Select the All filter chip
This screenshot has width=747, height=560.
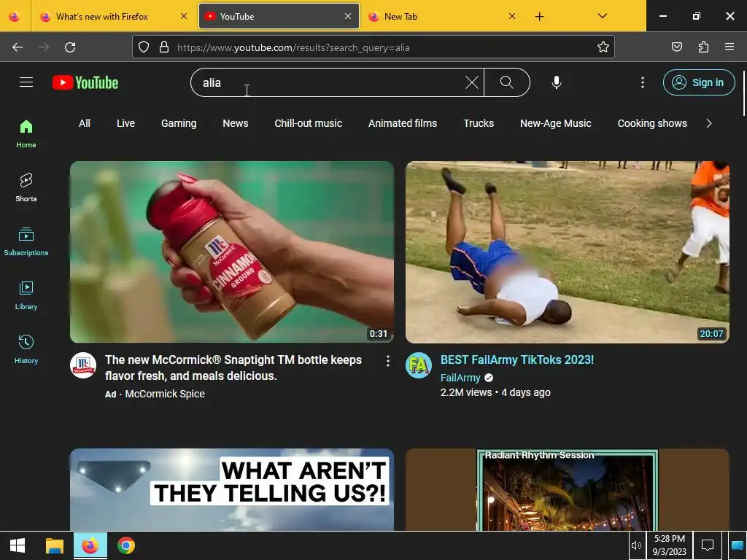tap(85, 123)
